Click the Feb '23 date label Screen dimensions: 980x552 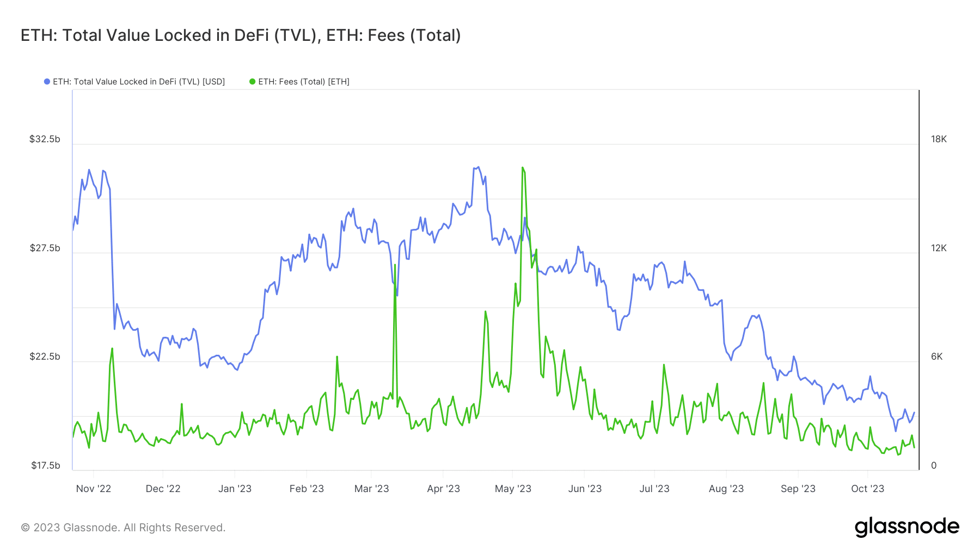[307, 489]
